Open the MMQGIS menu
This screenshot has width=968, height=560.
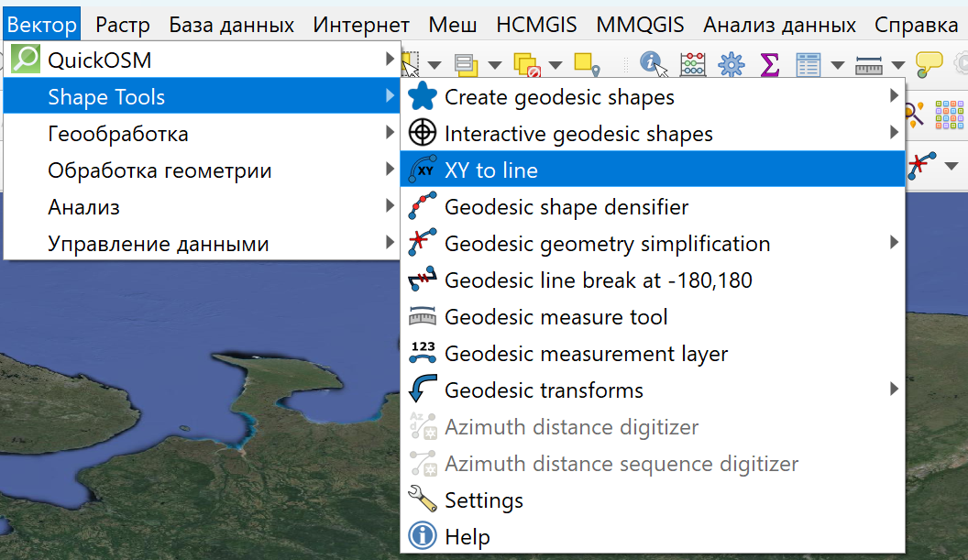(640, 25)
